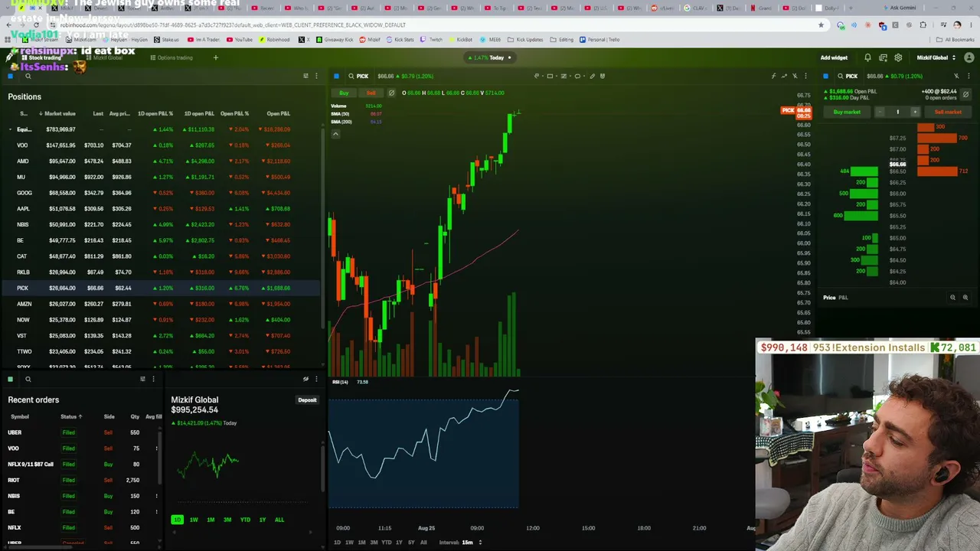Sort positions by Market value column
This screenshot has width=980, height=551.
[58, 113]
